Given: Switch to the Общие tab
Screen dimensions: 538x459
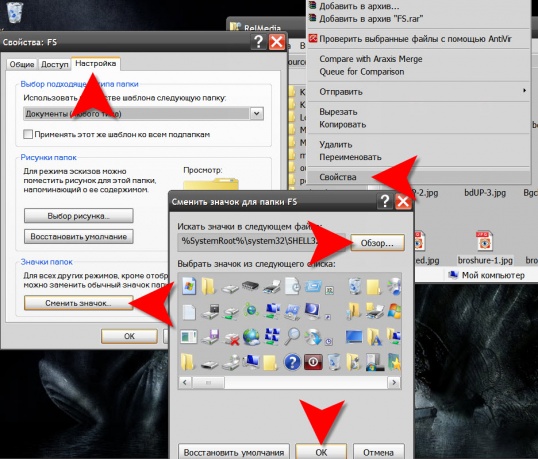Looking at the screenshot, I should point(22,64).
